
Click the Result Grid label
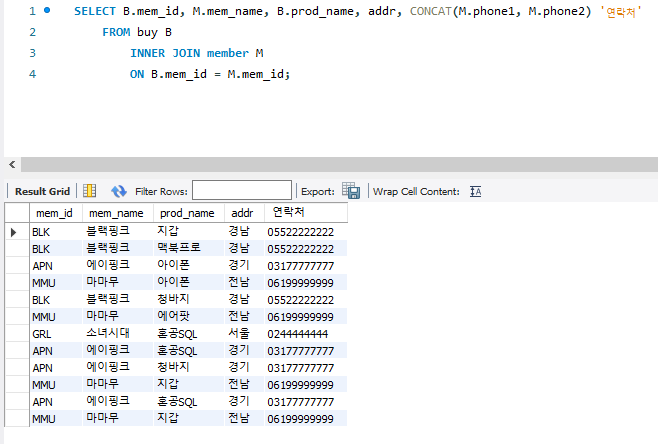42,191
